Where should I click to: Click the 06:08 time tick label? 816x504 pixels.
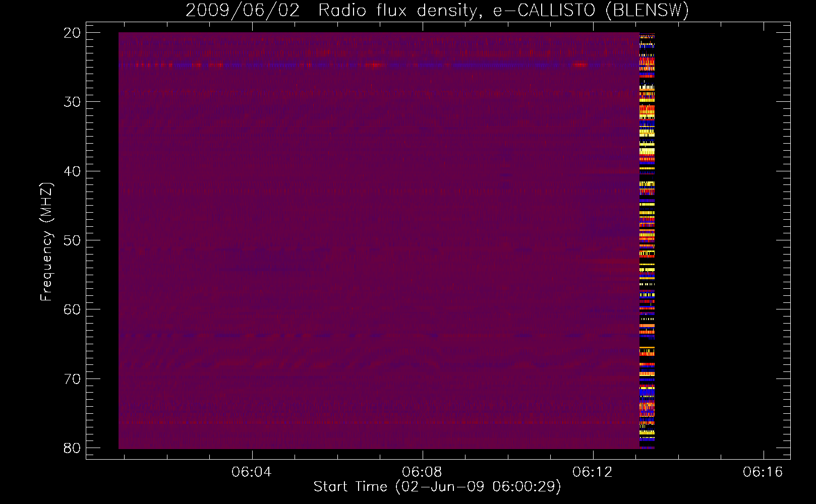tap(422, 472)
